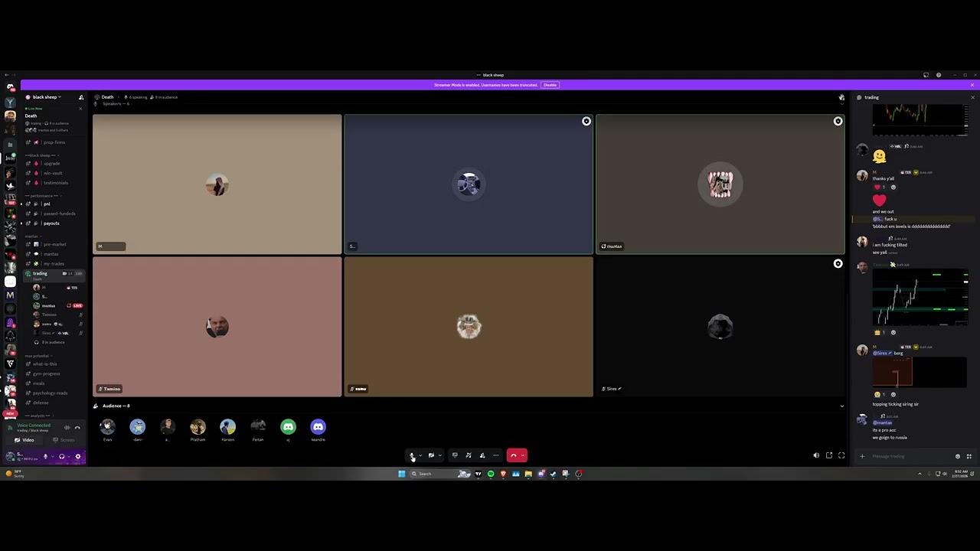Viewport: 980px width, 551px height.
Task: Open more options ellipsis in call controls
Action: click(x=496, y=455)
